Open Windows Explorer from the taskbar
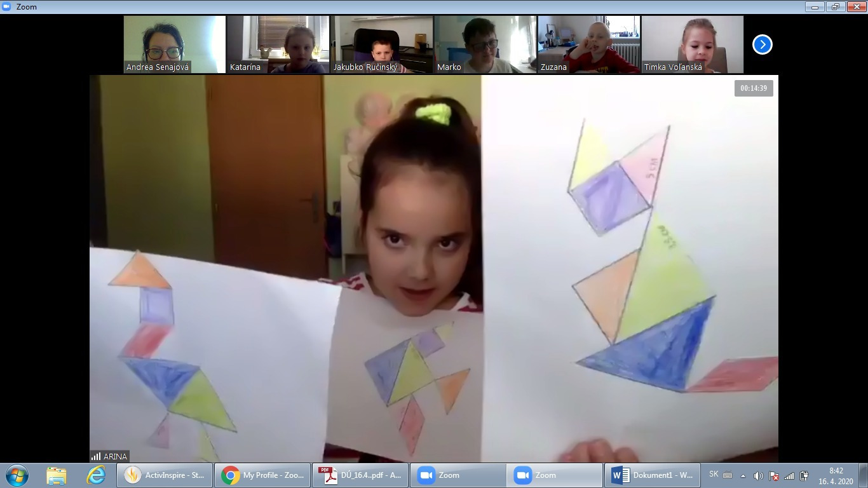 57,475
